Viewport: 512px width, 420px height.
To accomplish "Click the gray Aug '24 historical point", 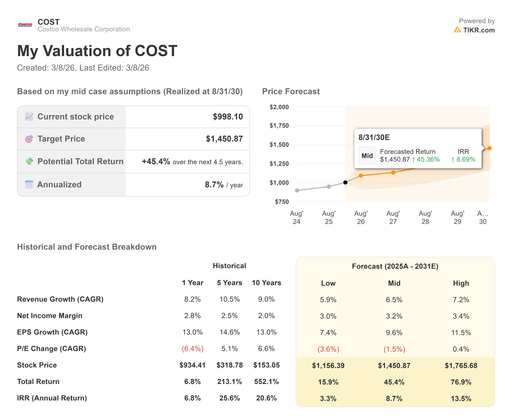I will tap(297, 190).
